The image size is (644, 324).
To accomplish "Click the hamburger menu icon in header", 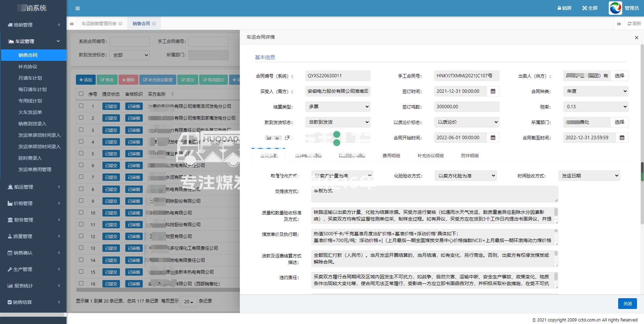I will click(x=78, y=8).
